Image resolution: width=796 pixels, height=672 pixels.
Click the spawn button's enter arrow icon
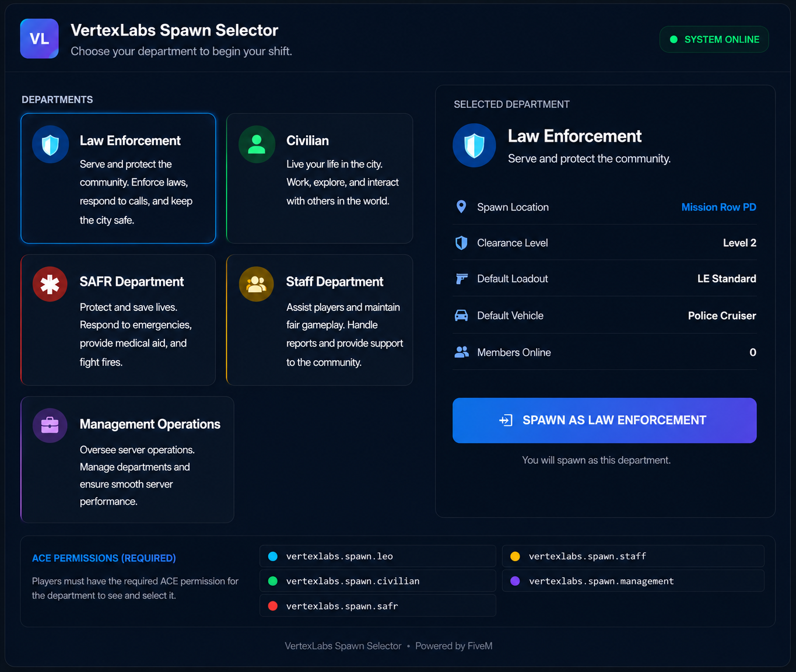[x=506, y=420]
